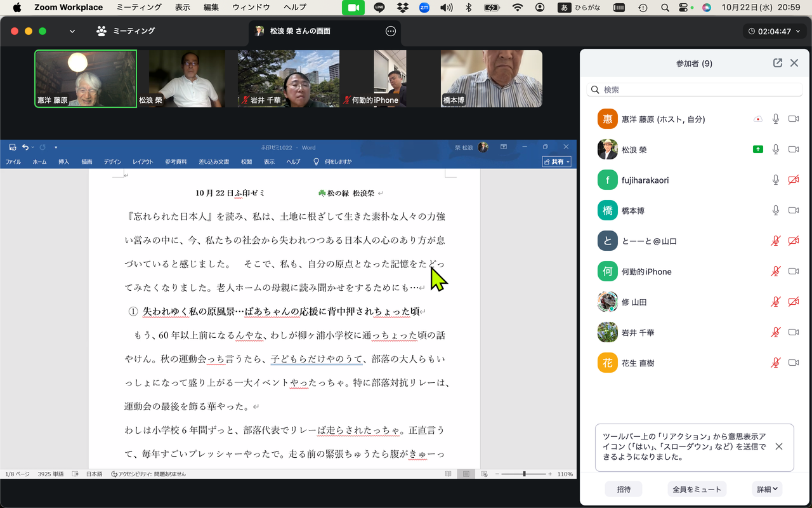Toggle video for 修 山田
Screen dimensions: 812x508
click(x=793, y=302)
